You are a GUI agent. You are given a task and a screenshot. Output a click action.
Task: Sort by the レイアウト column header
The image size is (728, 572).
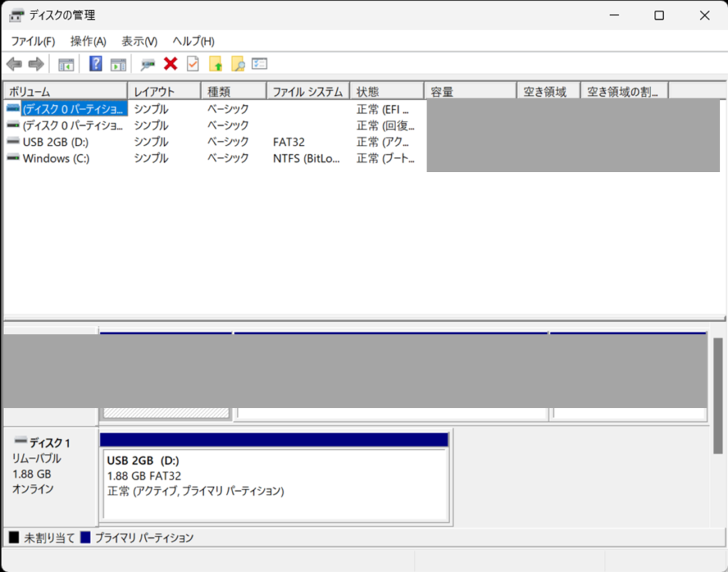point(164,92)
